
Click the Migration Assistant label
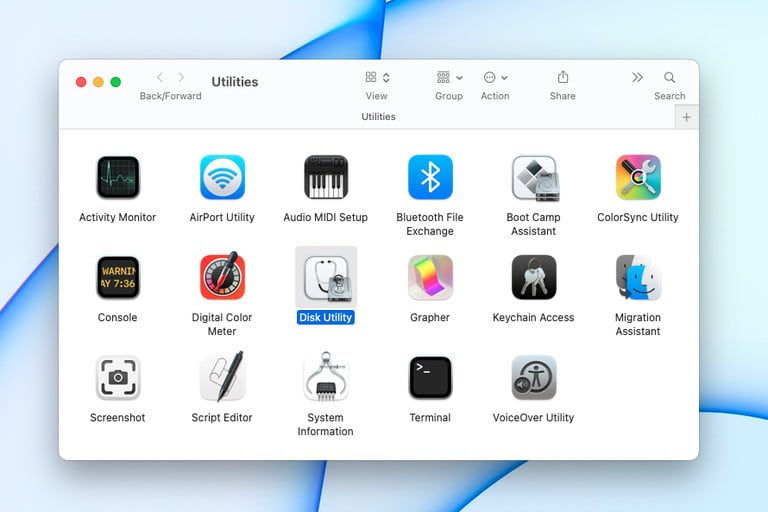click(x=638, y=324)
